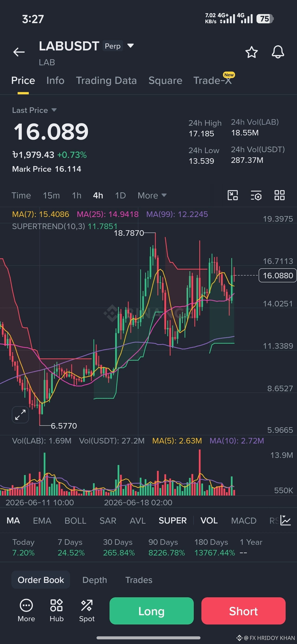Tap the 24h High value 17.185
This screenshot has height=644, width=297.
(x=201, y=134)
